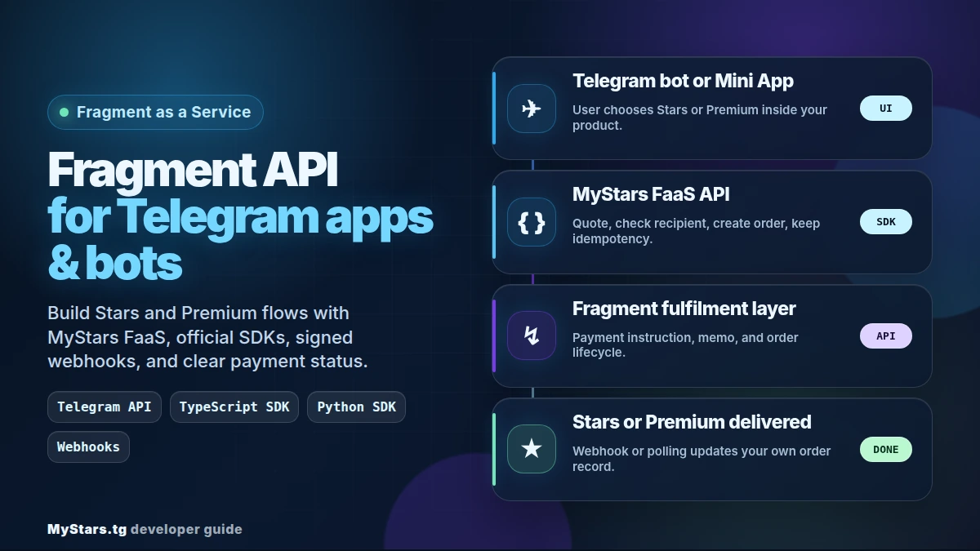Click the 'Webhook or polling updates' description
980x551 pixels.
(702, 458)
